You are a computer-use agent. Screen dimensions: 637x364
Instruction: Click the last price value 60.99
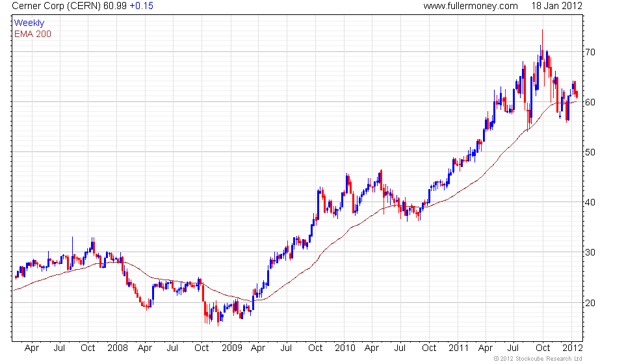[115, 6]
